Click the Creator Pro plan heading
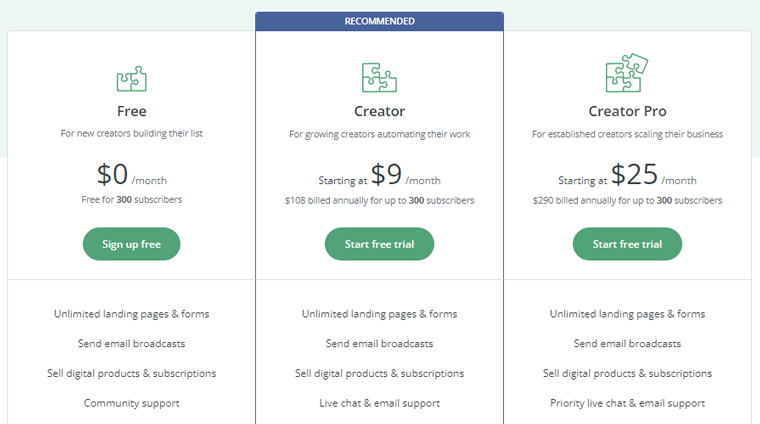Viewport: 760px width, 424px height. pos(627,111)
